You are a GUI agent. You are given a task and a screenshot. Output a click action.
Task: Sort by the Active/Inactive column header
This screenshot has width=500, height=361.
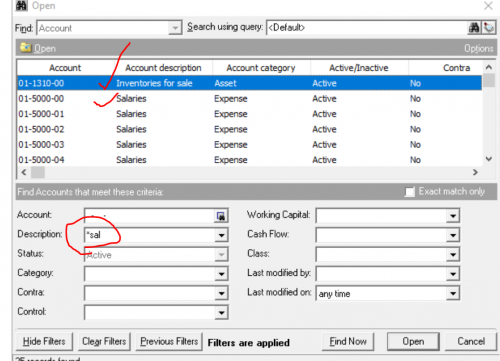(x=359, y=68)
